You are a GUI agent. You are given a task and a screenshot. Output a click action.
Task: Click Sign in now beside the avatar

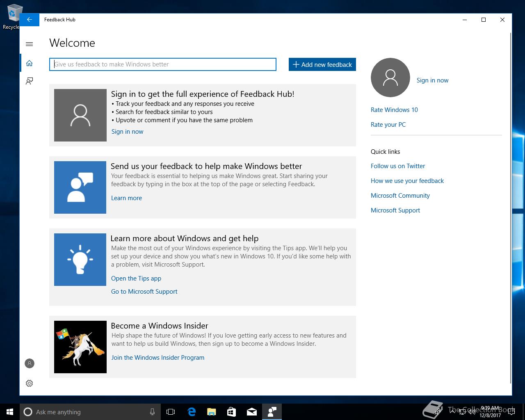tap(432, 80)
